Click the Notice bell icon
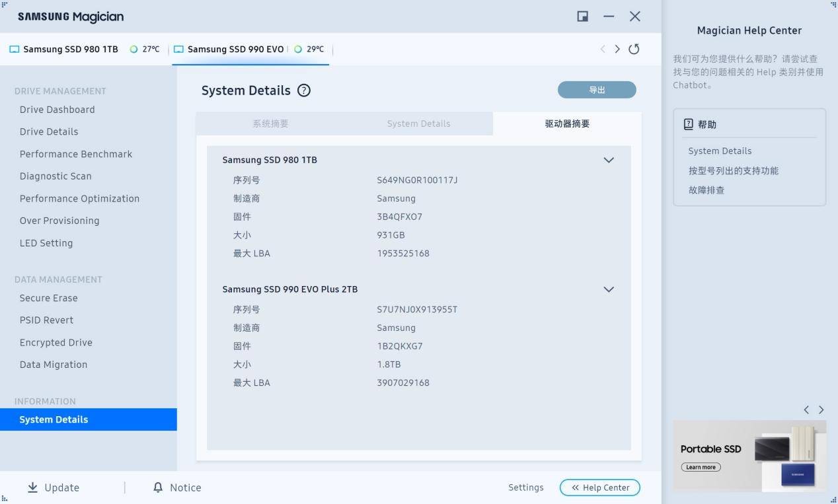 (158, 487)
